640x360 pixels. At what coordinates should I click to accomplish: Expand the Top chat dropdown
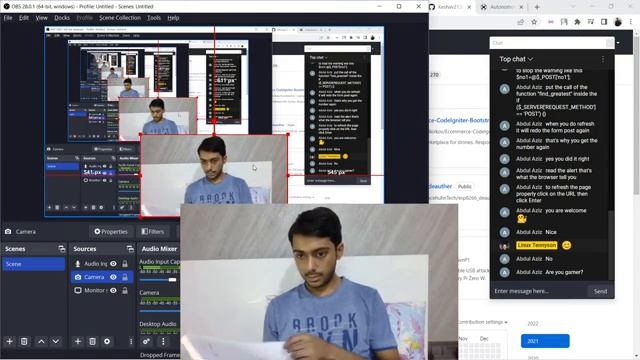(516, 59)
